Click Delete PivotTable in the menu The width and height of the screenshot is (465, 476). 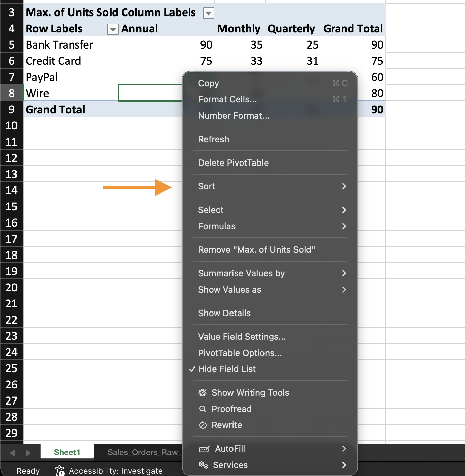tap(233, 163)
